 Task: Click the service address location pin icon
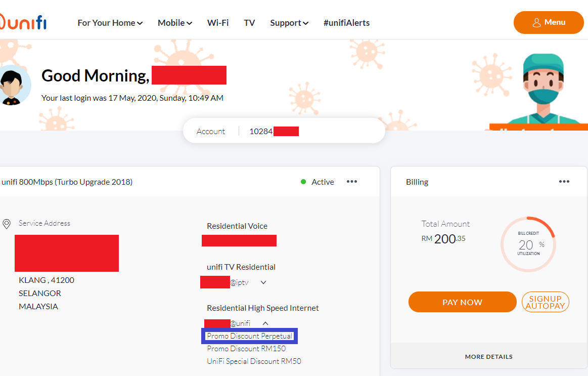[7, 224]
